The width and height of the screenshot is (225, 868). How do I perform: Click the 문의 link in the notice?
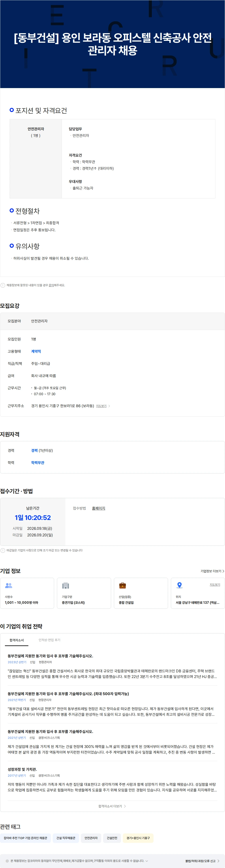51,285
